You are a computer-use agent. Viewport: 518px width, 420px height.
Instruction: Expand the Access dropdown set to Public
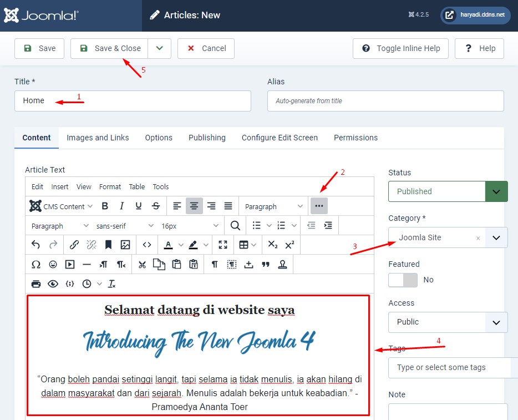coord(448,322)
